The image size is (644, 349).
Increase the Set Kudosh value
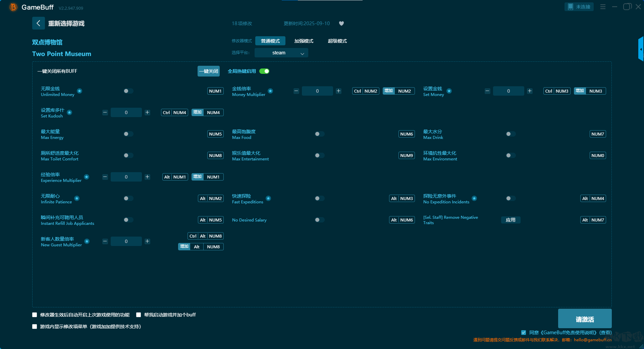click(147, 112)
